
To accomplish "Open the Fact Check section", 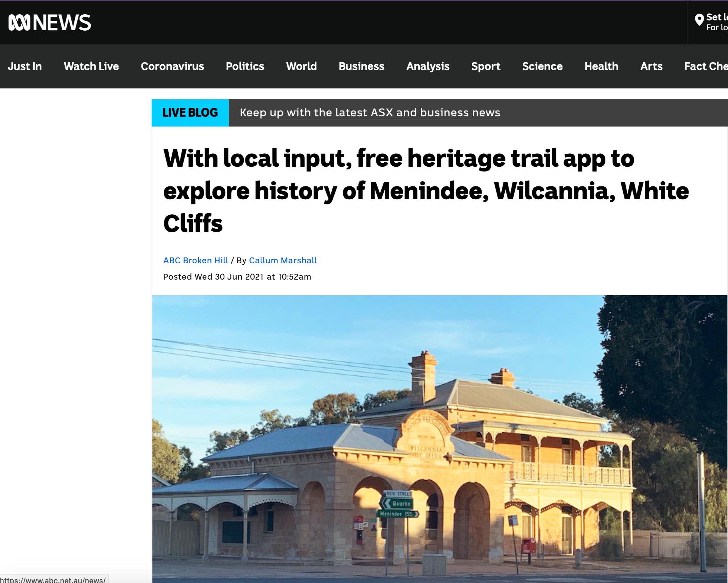I will [706, 66].
